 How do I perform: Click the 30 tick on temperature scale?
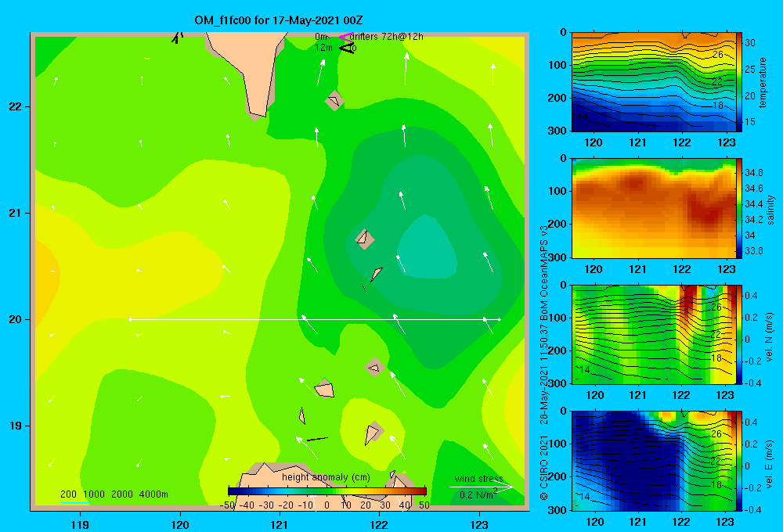point(750,43)
